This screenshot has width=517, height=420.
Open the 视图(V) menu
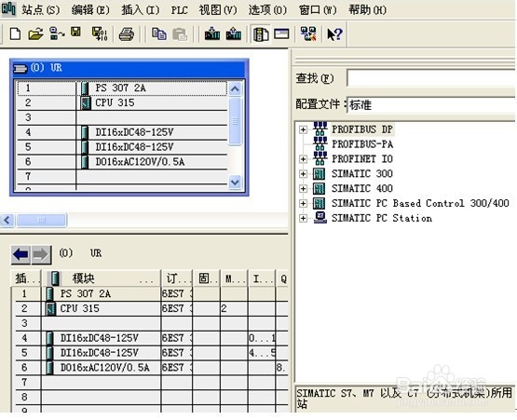pyautogui.click(x=218, y=10)
